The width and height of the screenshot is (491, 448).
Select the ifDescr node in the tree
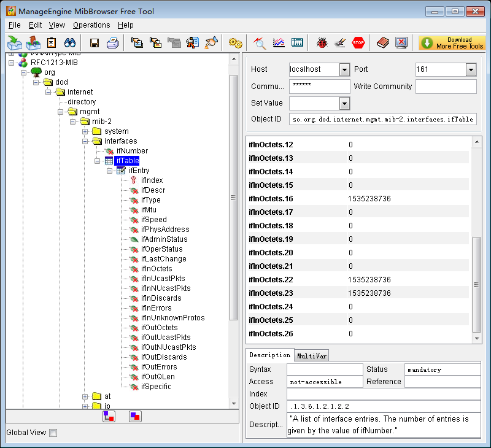click(x=153, y=190)
